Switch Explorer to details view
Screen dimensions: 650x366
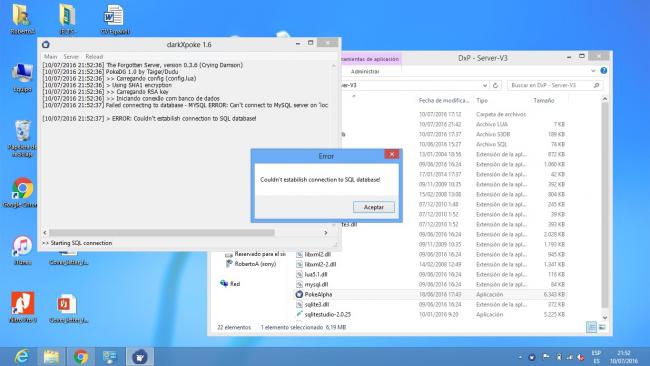click(x=592, y=327)
